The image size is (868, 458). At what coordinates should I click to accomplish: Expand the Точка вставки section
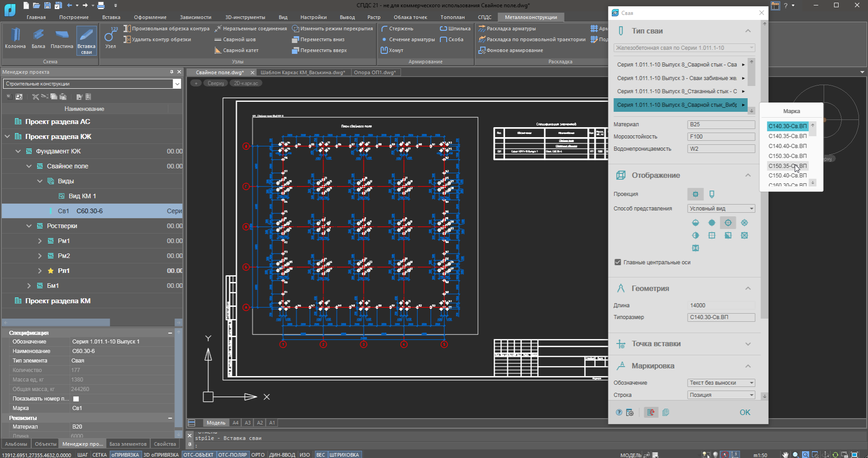748,344
